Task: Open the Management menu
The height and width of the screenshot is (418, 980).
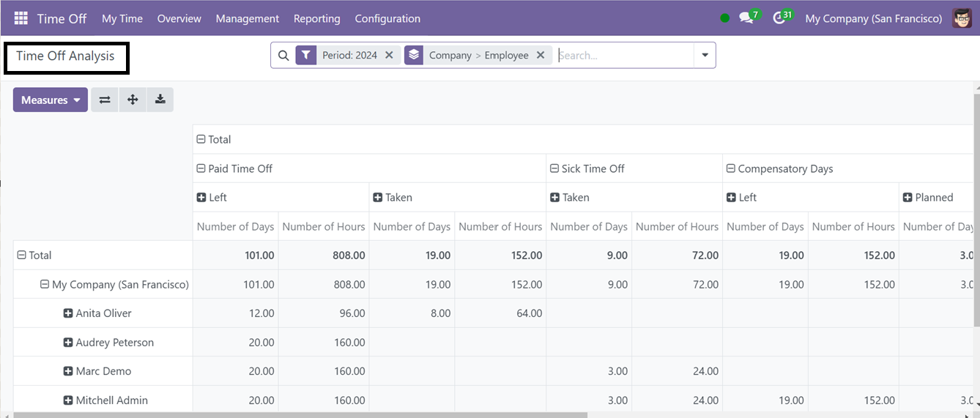Action: click(x=248, y=18)
